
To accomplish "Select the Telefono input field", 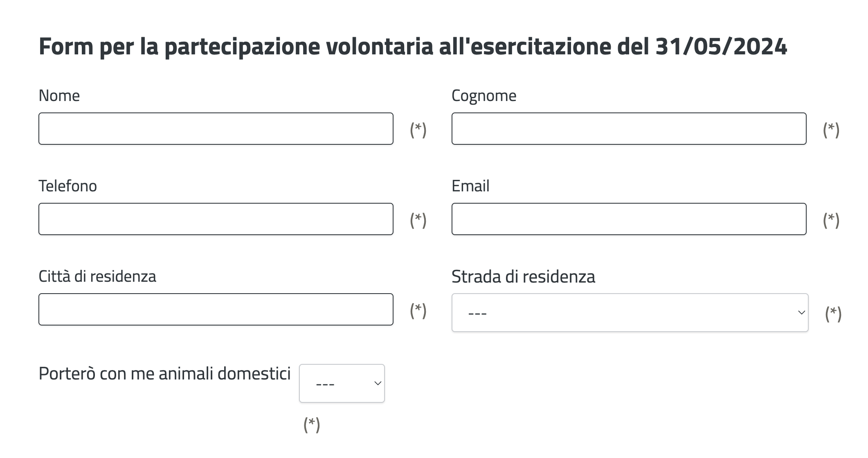I will 216,219.
